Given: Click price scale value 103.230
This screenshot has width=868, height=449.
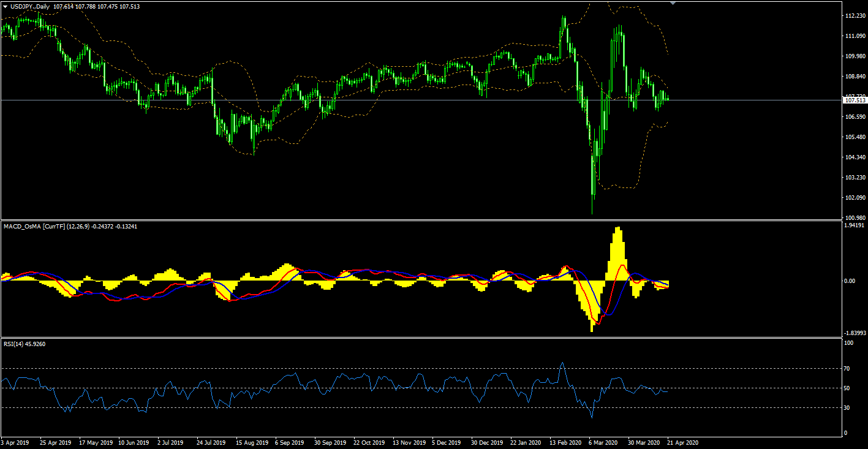Looking at the screenshot, I should 855,178.
